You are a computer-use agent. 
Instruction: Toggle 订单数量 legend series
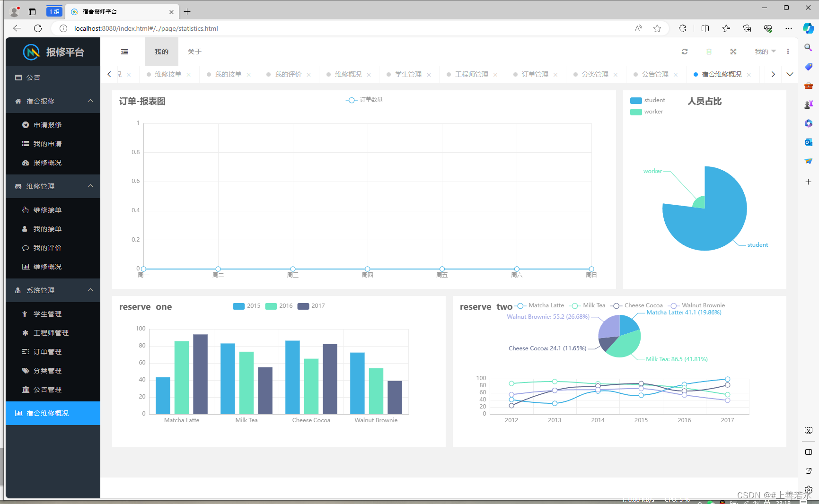coord(364,100)
